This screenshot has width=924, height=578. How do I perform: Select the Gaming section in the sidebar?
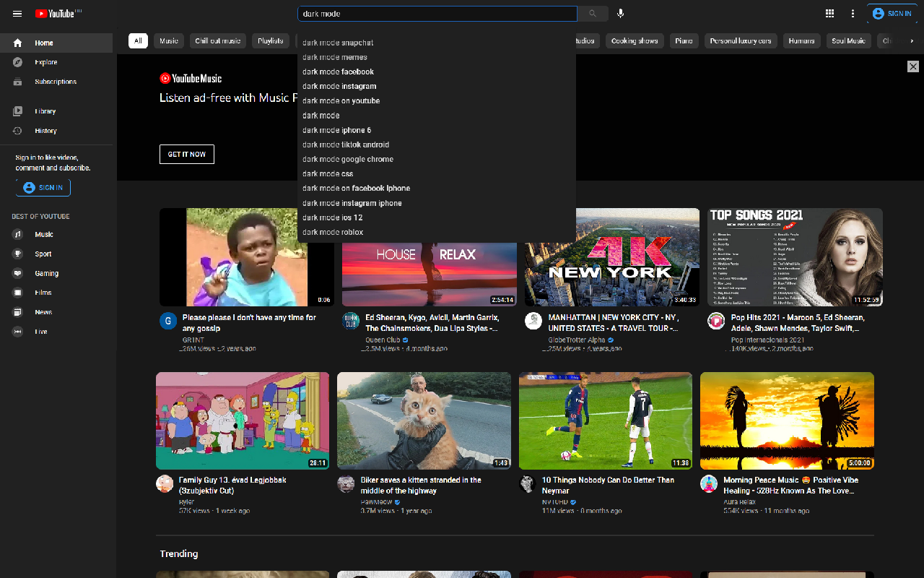click(47, 273)
